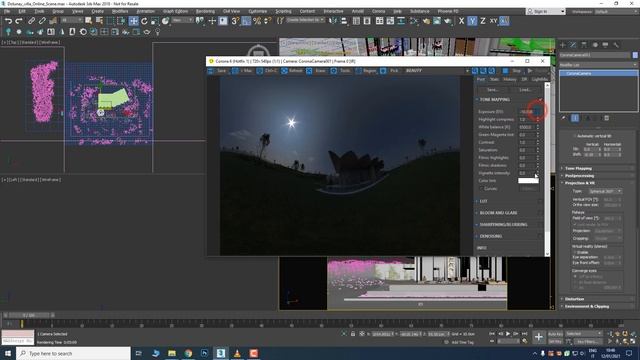Expand Environment & Clipping rollout
640x360 pixels.
[587, 306]
